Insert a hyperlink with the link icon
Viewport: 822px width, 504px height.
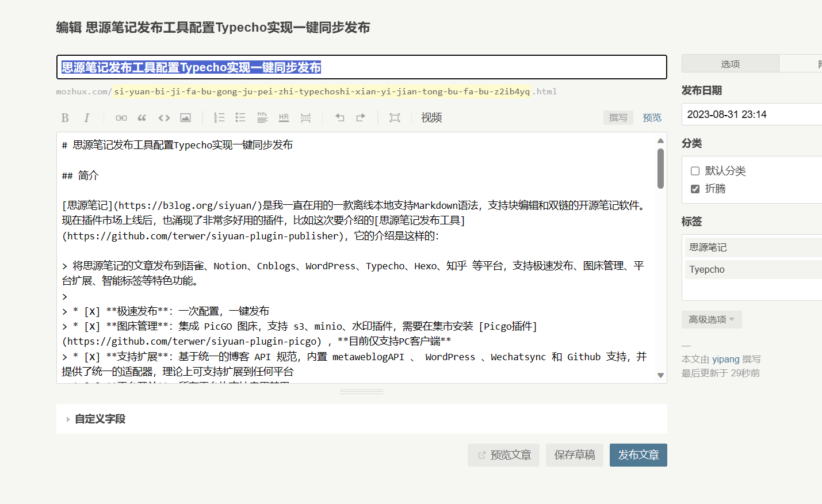pyautogui.click(x=121, y=118)
